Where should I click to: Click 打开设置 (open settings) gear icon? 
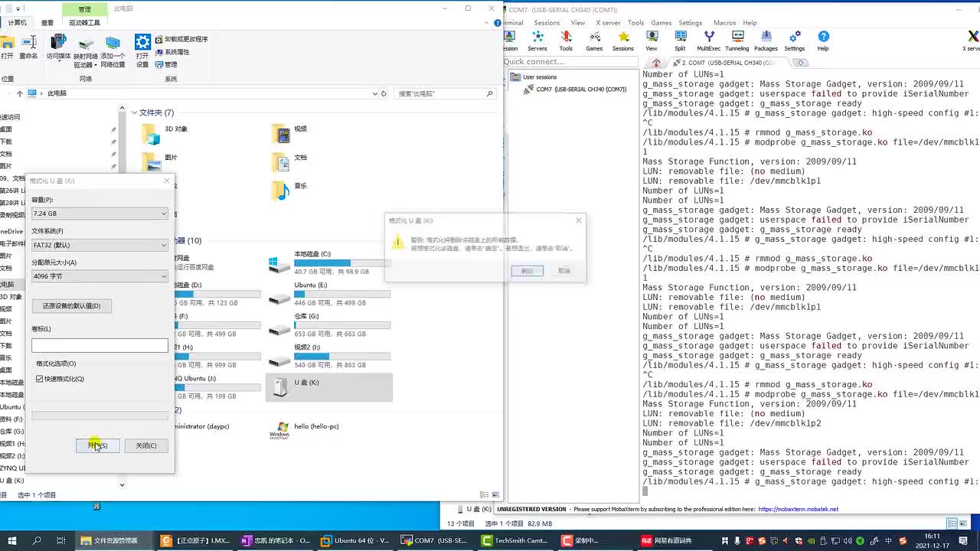142,51
